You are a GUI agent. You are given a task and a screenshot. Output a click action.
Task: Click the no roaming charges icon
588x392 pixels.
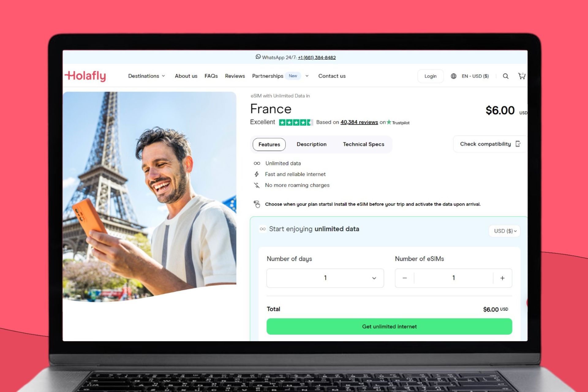point(256,185)
